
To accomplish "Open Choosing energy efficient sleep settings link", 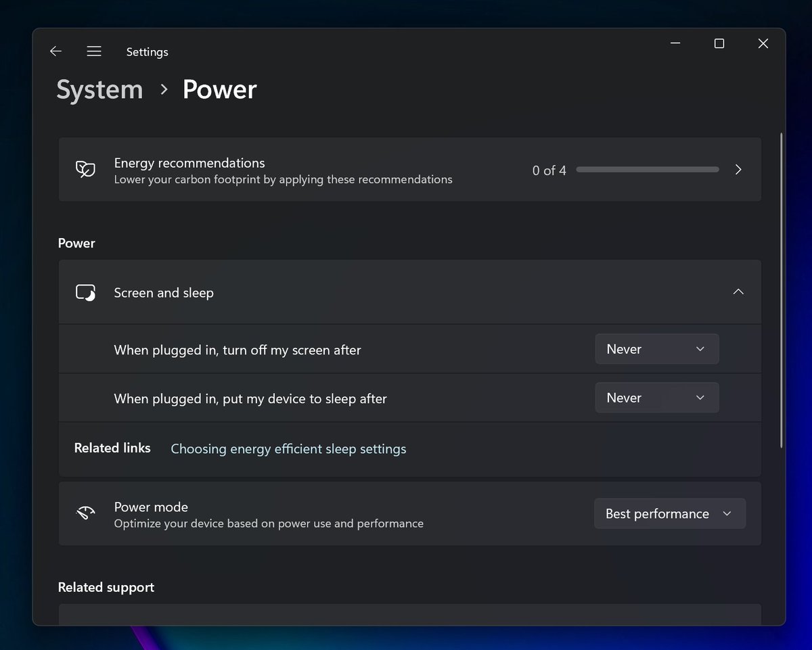I will click(288, 448).
